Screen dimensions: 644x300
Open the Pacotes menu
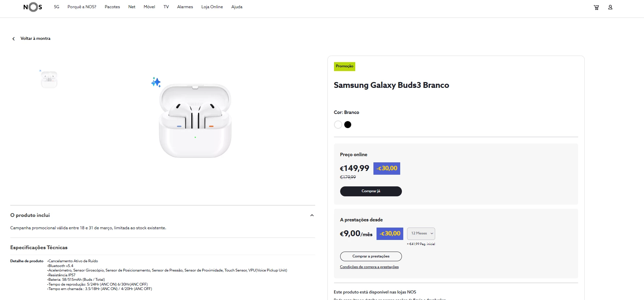pyautogui.click(x=112, y=7)
